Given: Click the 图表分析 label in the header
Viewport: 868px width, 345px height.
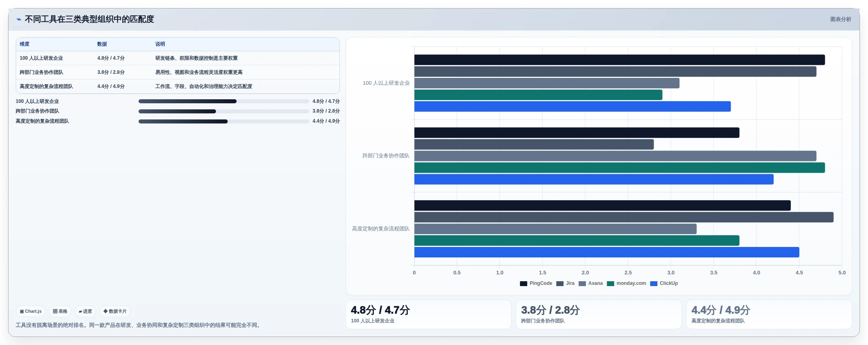Looking at the screenshot, I should point(841,19).
